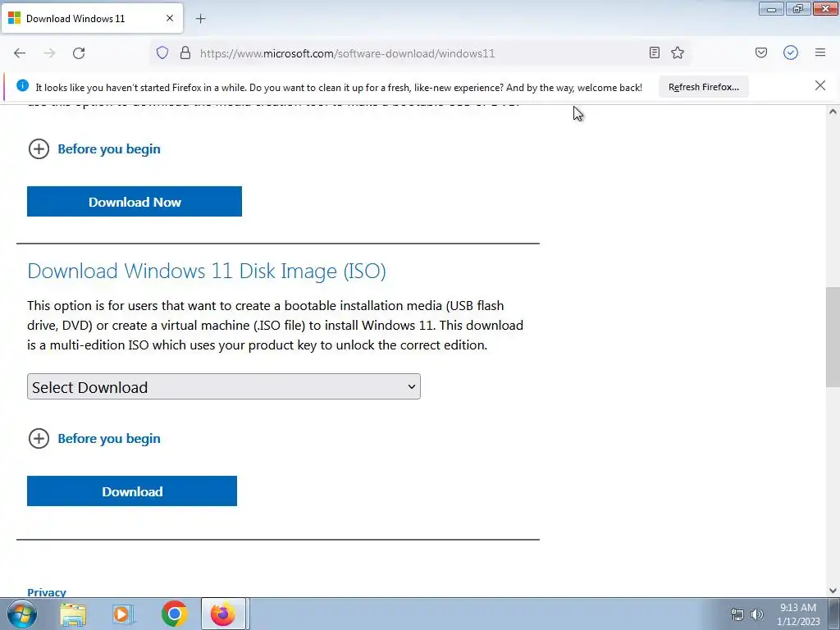Click the blue info icon in notification bar

(22, 85)
